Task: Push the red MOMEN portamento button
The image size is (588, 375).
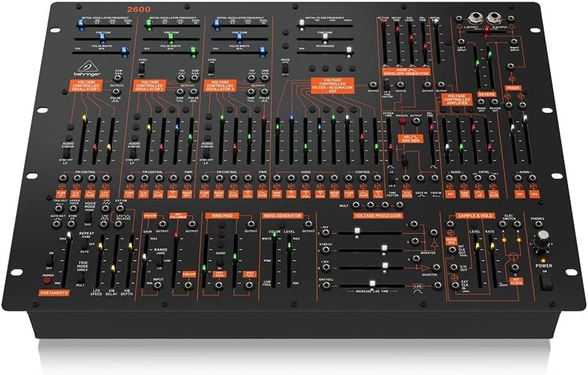Action: (x=47, y=281)
